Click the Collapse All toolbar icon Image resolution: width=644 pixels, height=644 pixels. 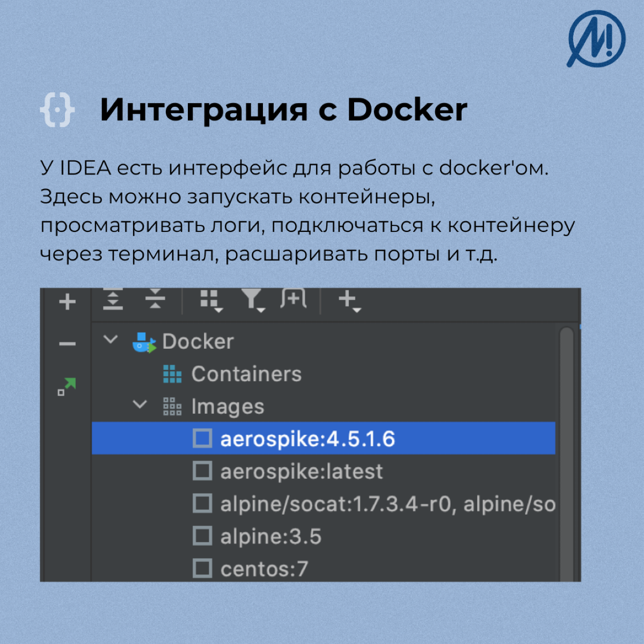tap(155, 299)
